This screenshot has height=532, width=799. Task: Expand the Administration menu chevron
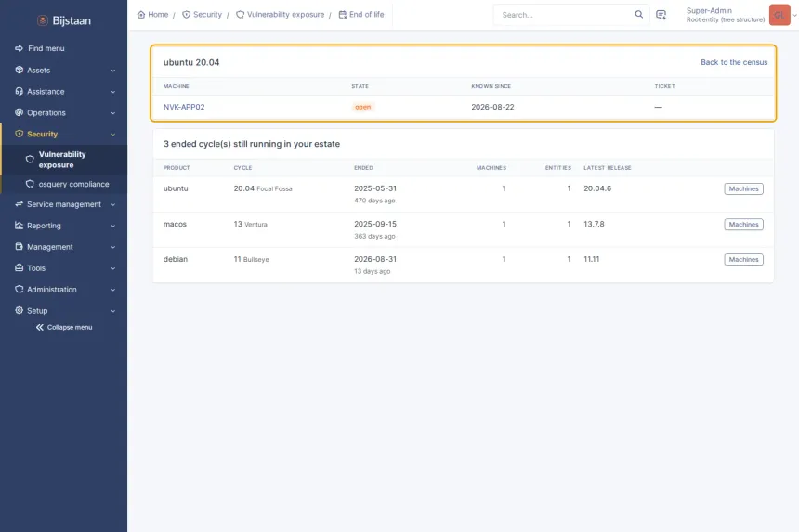point(113,290)
